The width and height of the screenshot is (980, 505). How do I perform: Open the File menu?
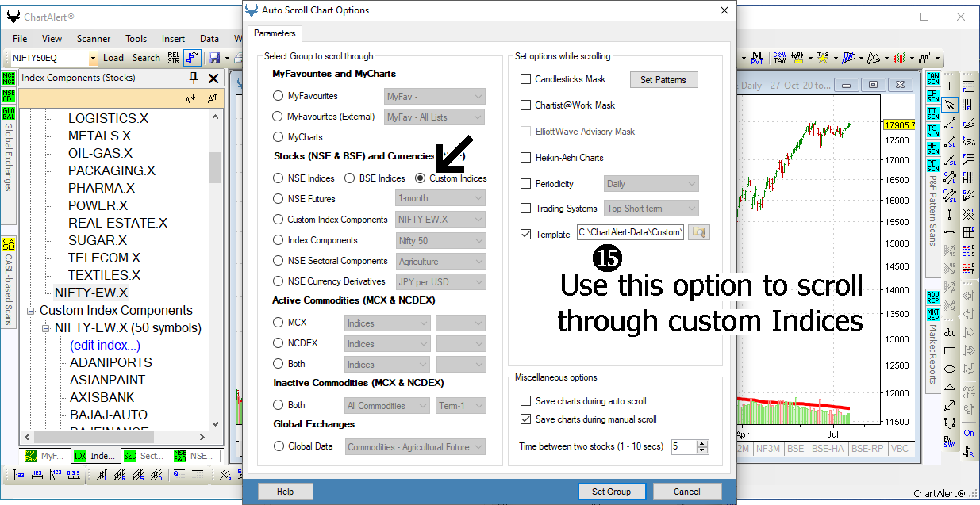[x=20, y=38]
